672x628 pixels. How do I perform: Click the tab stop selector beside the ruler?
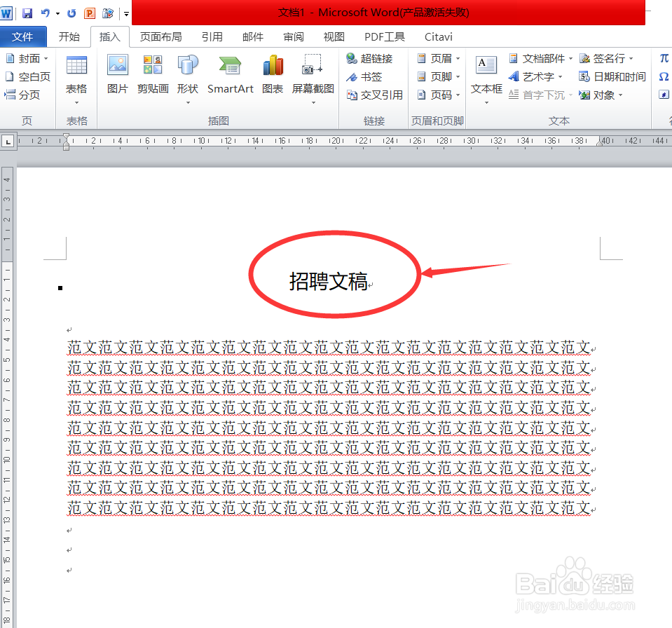coord(8,141)
